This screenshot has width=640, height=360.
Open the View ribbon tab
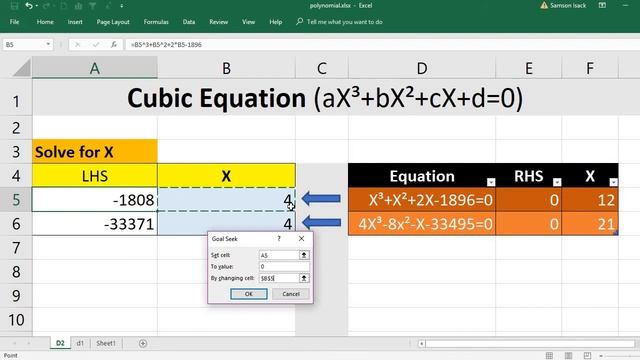pos(248,22)
